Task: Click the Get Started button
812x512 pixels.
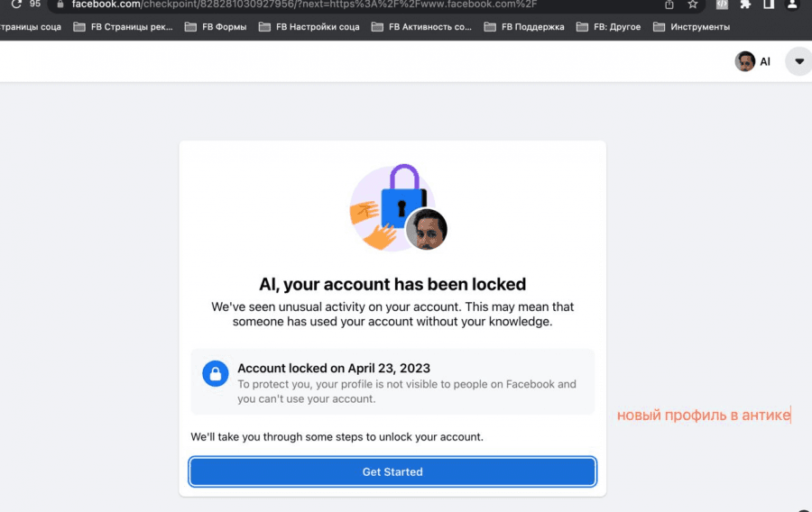Action: [x=392, y=471]
